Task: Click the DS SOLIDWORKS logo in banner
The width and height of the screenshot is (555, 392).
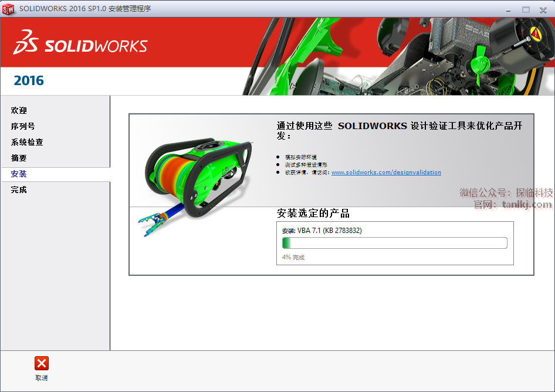Action: pos(80,45)
